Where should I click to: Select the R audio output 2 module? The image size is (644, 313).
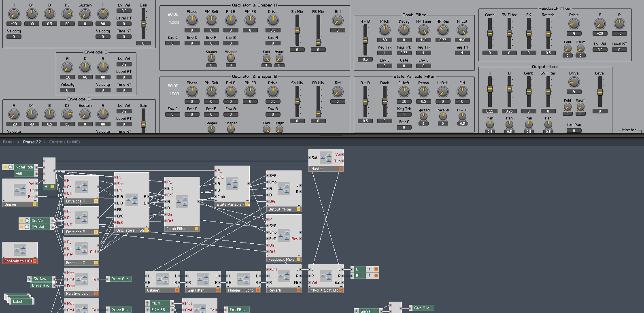coord(365,275)
